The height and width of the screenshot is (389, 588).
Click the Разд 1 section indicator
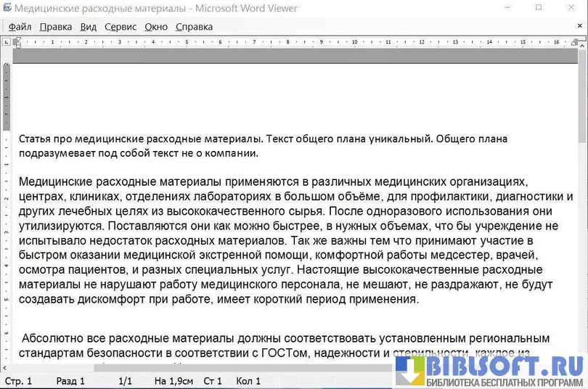pyautogui.click(x=70, y=381)
